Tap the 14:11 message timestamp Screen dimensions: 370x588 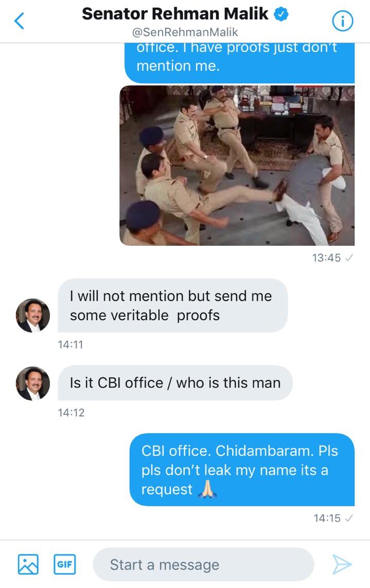click(71, 344)
